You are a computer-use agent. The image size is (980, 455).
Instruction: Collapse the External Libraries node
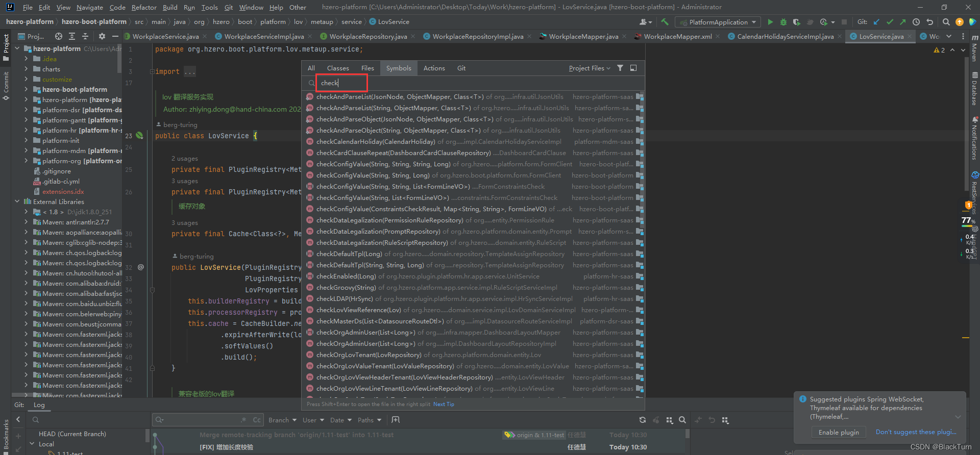pos(17,201)
